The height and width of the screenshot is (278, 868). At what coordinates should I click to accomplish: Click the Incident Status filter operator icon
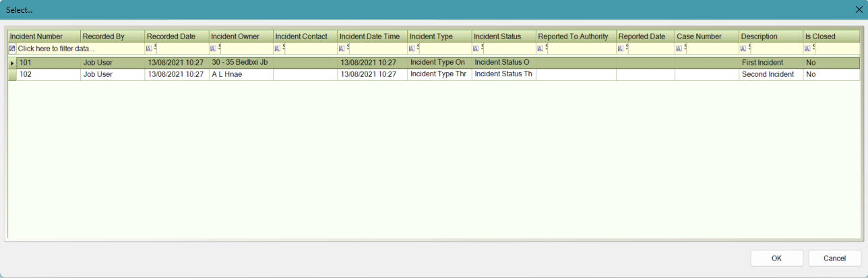coord(476,49)
